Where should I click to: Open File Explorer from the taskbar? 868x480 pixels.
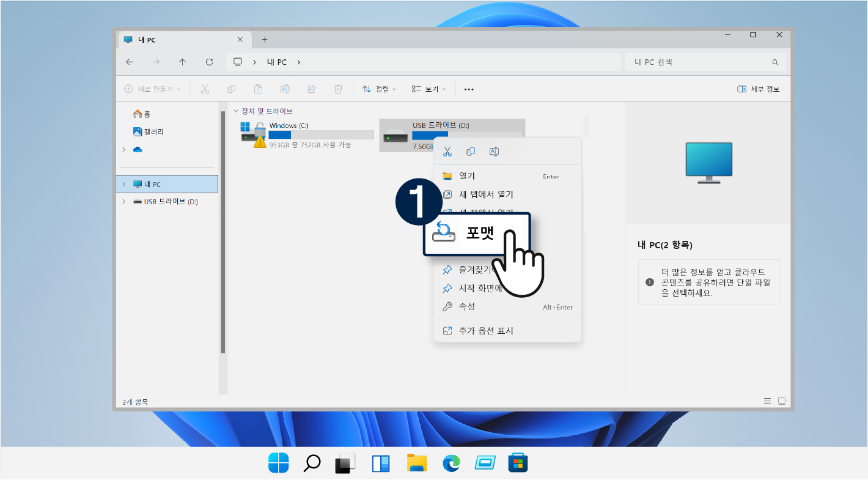[416, 463]
